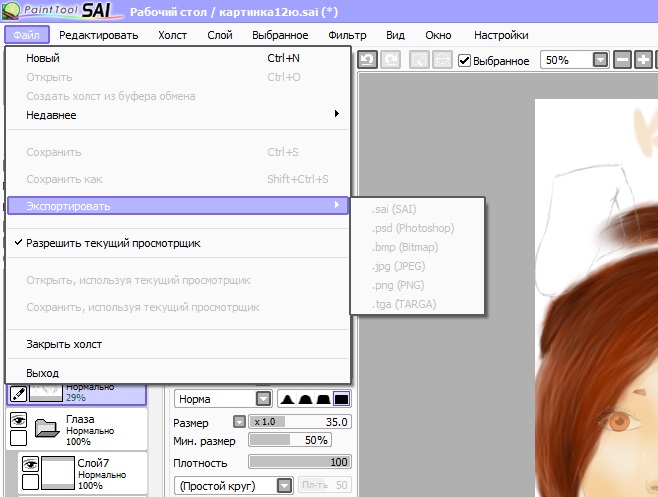Click the zoom in plus button
This screenshot has width=658, height=497.
click(643, 60)
